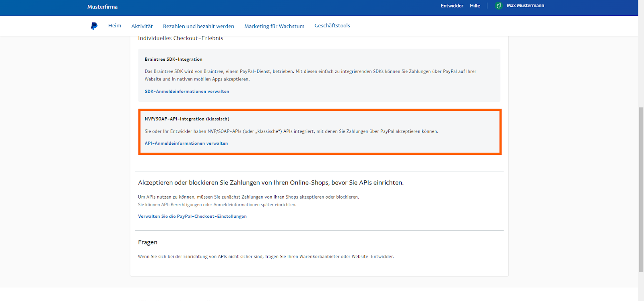Click the Braintree SDK-Integration heading
This screenshot has height=301, width=644.
click(x=173, y=59)
